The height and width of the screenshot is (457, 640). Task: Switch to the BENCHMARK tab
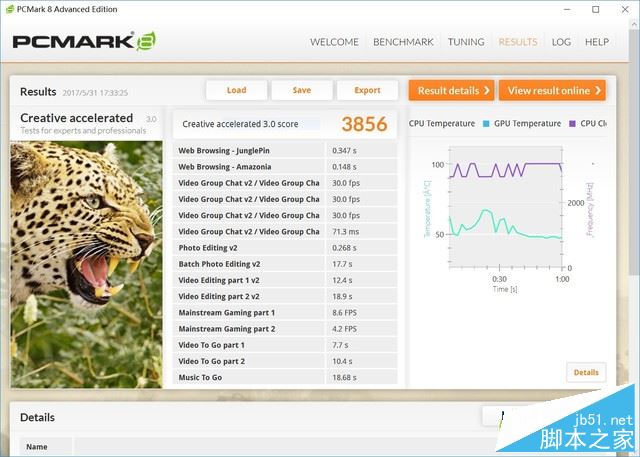point(403,42)
